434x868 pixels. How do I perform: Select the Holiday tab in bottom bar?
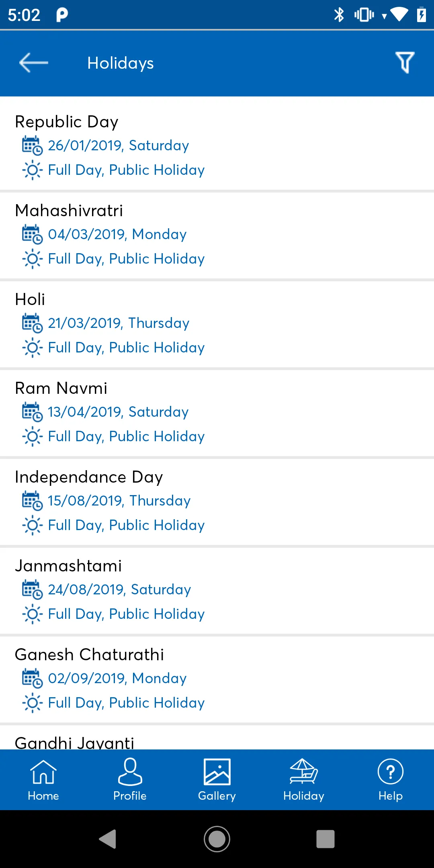pyautogui.click(x=304, y=780)
